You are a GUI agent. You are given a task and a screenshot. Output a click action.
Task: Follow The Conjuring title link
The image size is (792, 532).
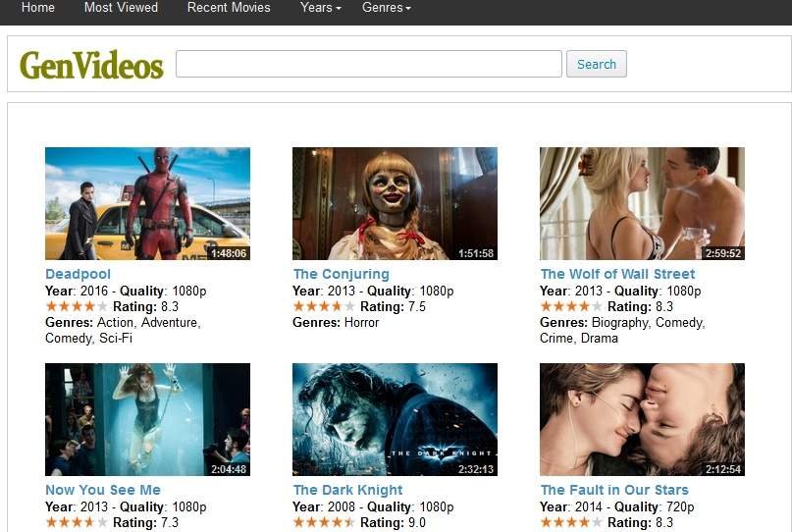click(342, 274)
